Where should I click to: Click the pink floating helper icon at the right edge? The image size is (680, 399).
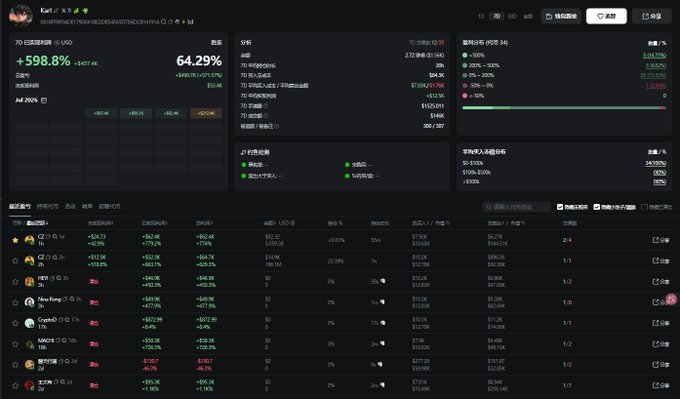(x=671, y=299)
